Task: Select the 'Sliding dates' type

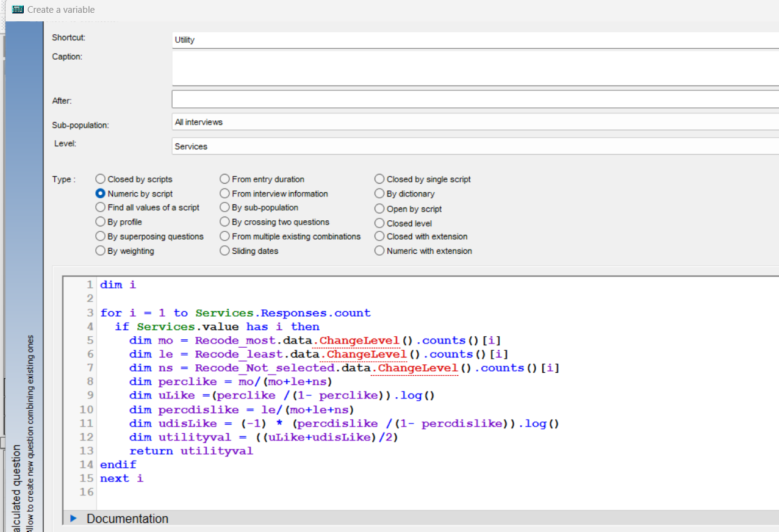Action: (224, 250)
